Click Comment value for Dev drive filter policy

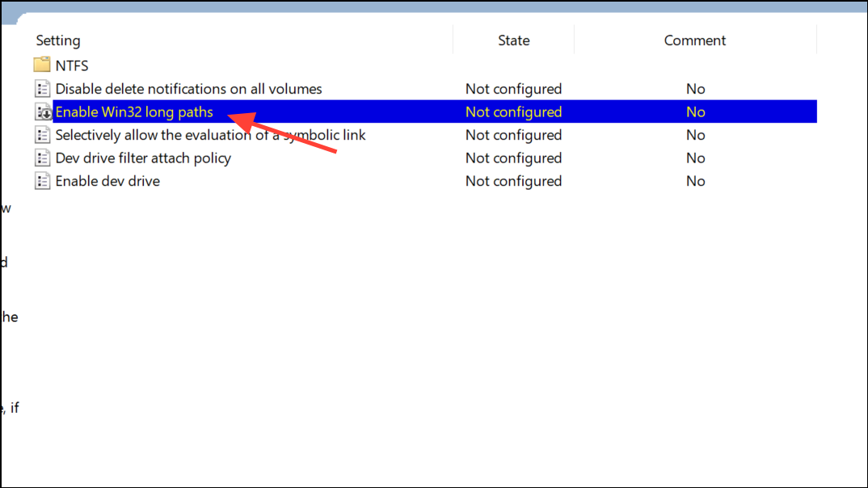coord(695,158)
